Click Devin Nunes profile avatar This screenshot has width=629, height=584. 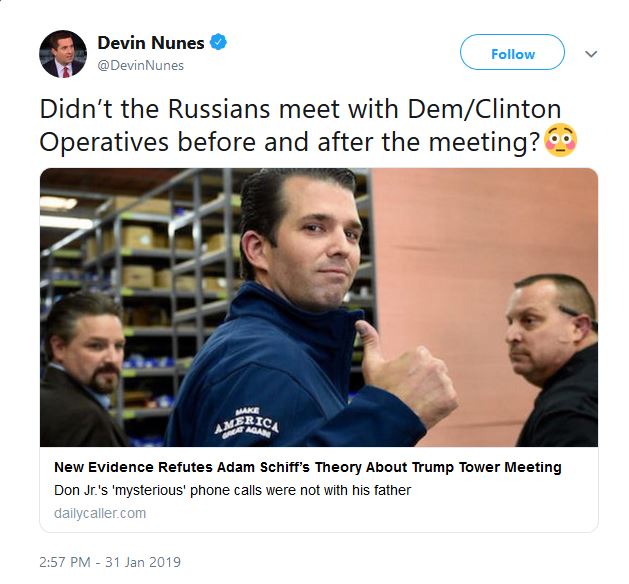[x=62, y=54]
